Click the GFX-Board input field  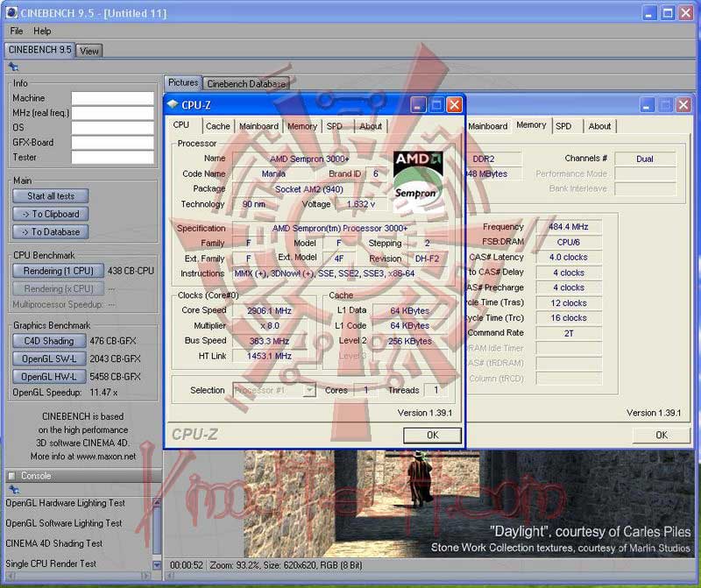113,142
